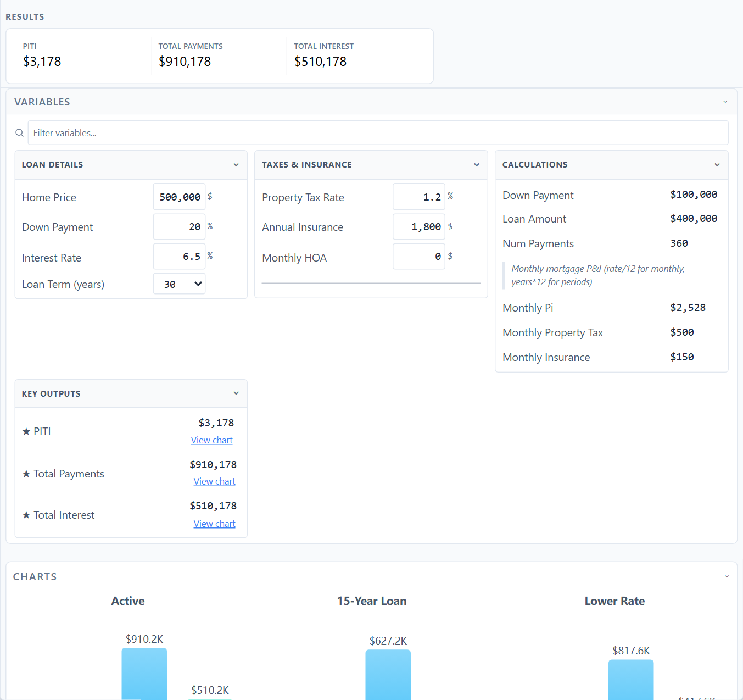
Task: Select the Lower Rate chart title
Action: [x=614, y=601]
